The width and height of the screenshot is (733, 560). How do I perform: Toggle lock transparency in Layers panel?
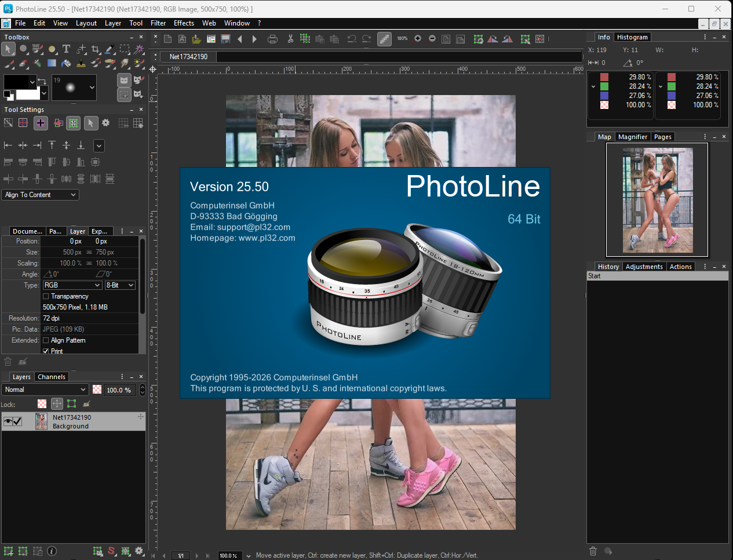pos(42,403)
